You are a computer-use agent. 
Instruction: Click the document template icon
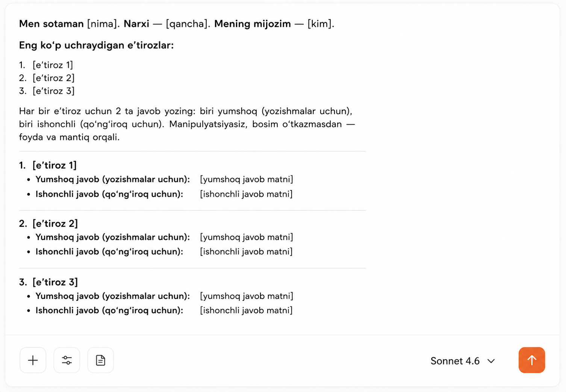[101, 360]
